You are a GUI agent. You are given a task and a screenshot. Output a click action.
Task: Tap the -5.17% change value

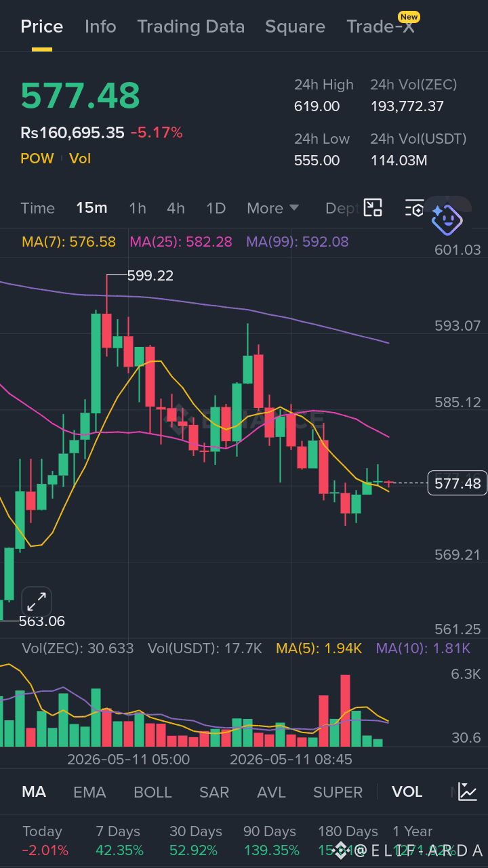point(157,133)
